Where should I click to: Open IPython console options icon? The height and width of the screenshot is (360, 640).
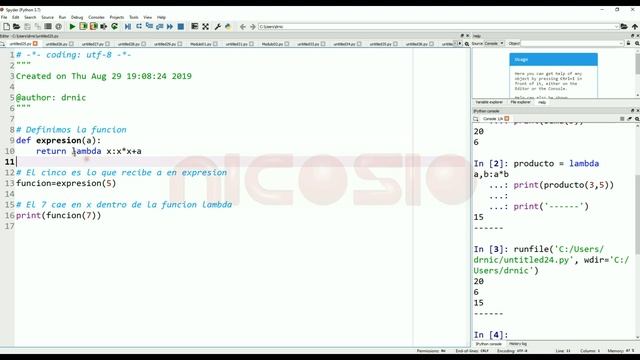[x=637, y=119]
